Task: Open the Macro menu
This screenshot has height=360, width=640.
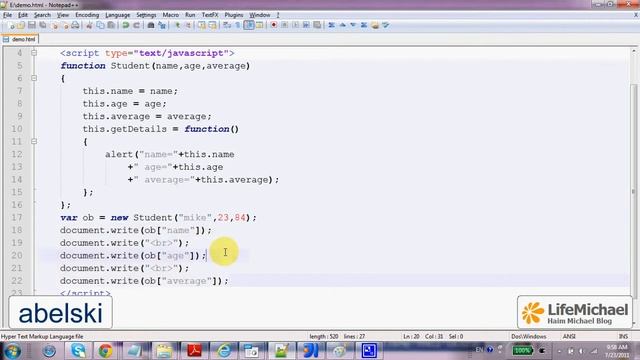Action: 171,15
